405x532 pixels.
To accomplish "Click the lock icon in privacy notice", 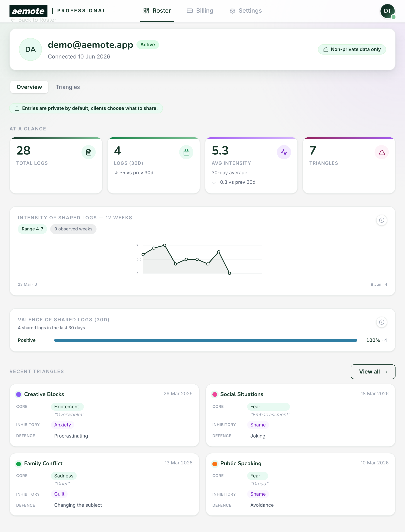I will pyautogui.click(x=17, y=108).
